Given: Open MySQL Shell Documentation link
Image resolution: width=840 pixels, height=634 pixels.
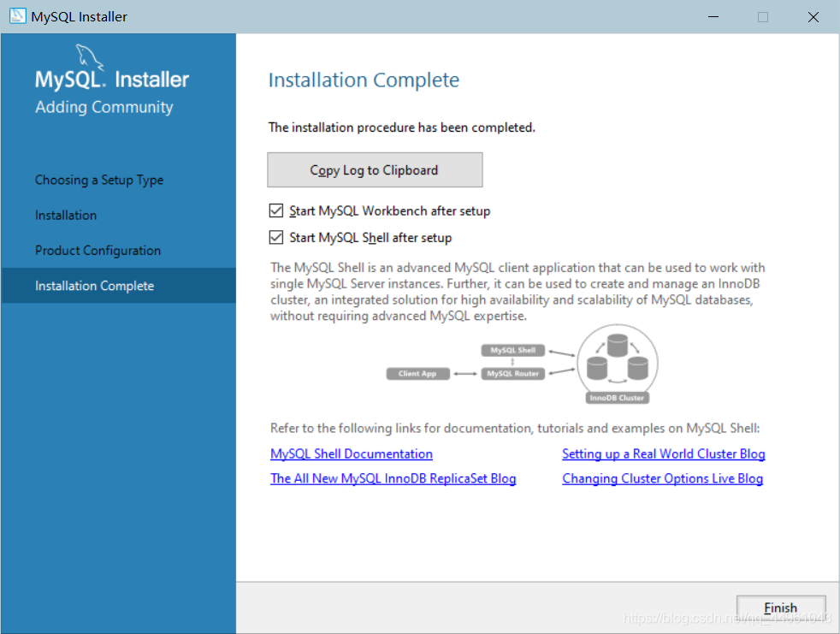Looking at the screenshot, I should pyautogui.click(x=352, y=454).
